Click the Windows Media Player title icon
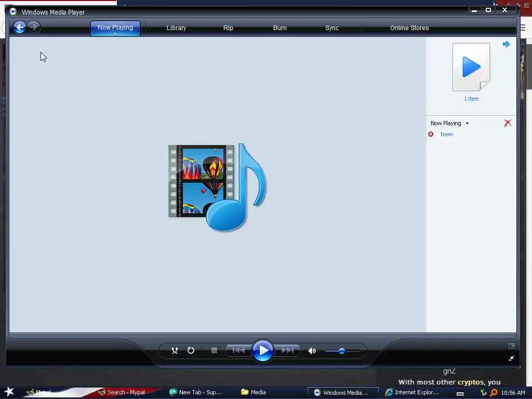The width and height of the screenshot is (532, 399). point(13,12)
